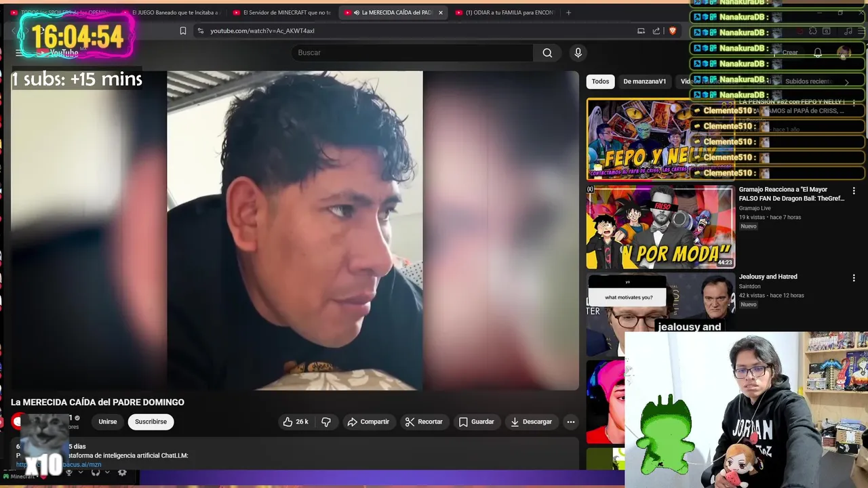The width and height of the screenshot is (868, 488).
Task: Click the browser bookmark icon
Action: click(x=183, y=30)
